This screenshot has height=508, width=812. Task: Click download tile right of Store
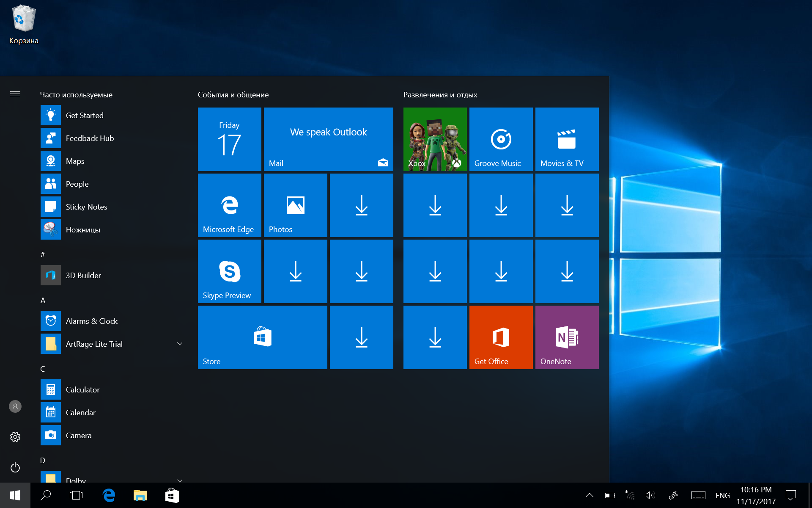[x=362, y=337]
